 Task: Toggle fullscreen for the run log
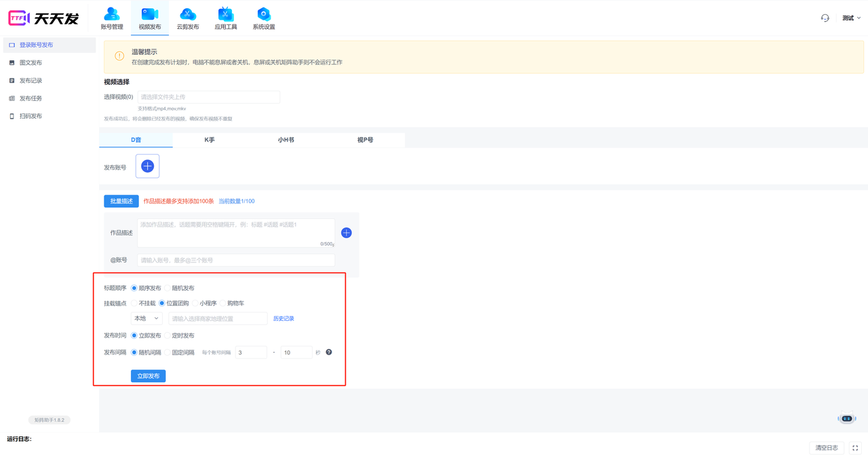pyautogui.click(x=855, y=448)
